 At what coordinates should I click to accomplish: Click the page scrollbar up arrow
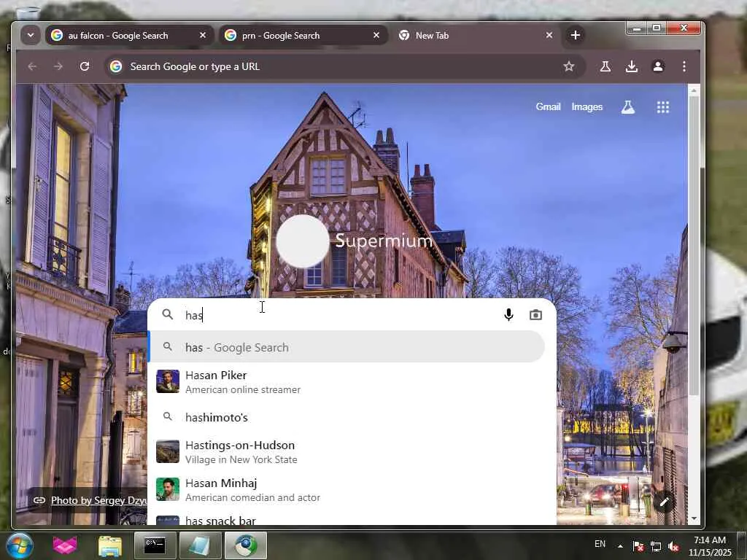pos(694,90)
